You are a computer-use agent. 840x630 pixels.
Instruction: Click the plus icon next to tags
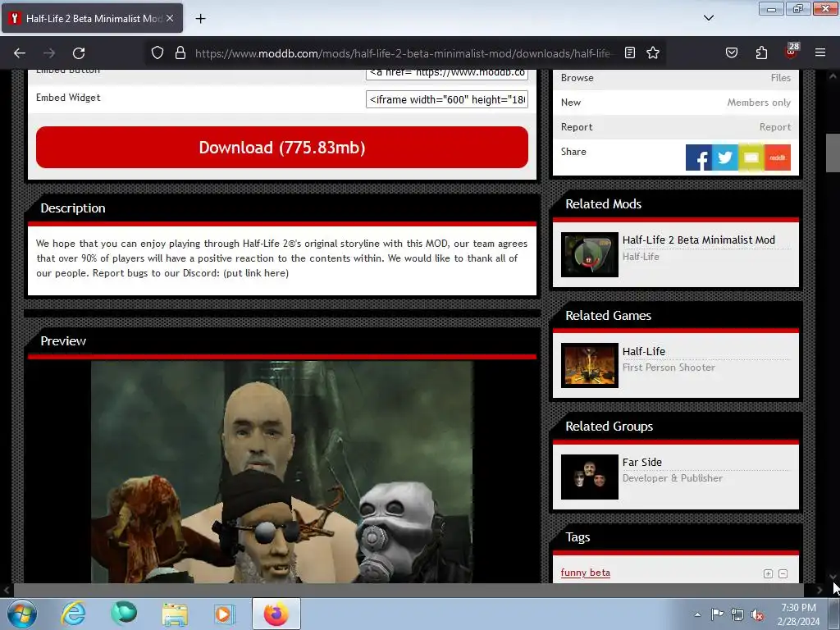[x=768, y=573]
